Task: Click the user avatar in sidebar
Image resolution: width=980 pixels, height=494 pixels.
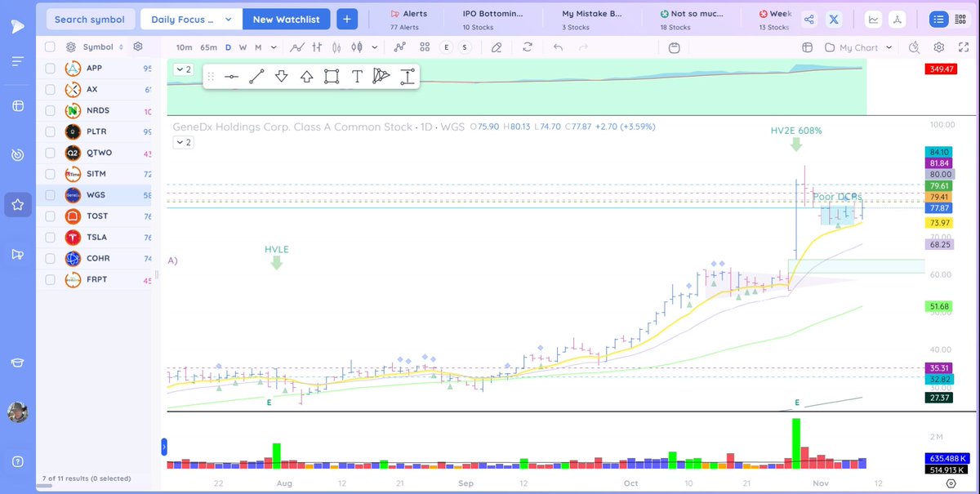Action: pos(17,412)
